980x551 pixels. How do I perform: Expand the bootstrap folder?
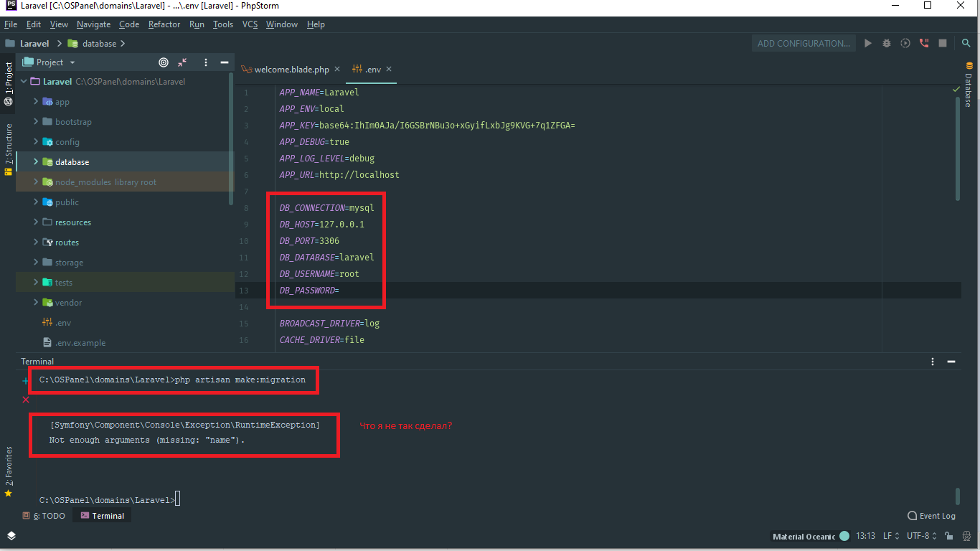pyautogui.click(x=36, y=122)
